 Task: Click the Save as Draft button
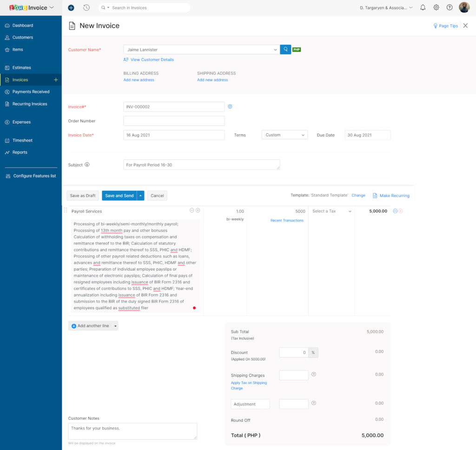click(82, 196)
